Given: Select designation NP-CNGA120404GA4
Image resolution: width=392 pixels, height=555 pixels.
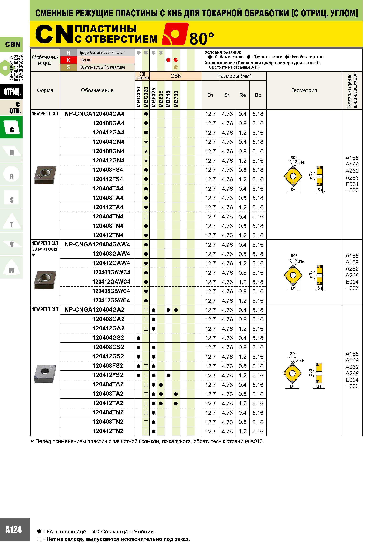Looking at the screenshot, I should 95,114.
